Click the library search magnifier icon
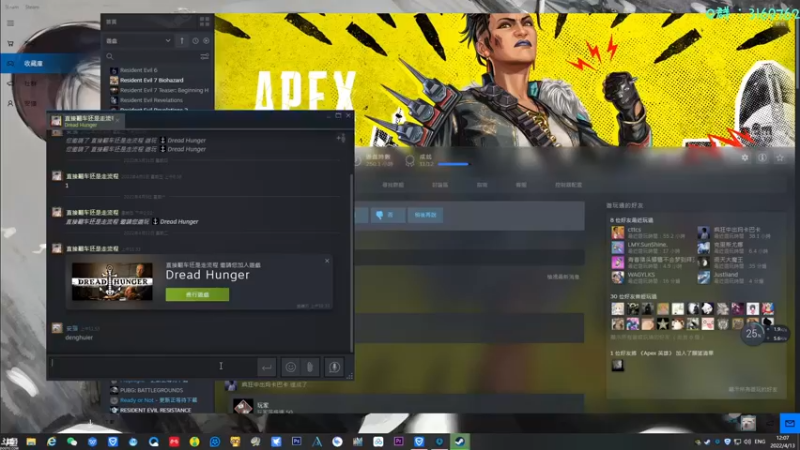The height and width of the screenshot is (450, 800). tap(110, 57)
